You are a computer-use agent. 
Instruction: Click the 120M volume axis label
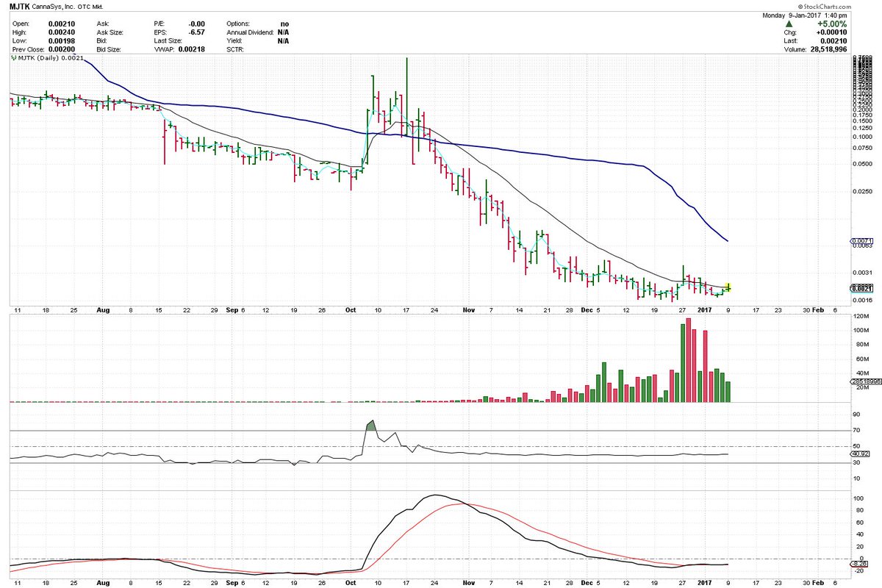[861, 315]
